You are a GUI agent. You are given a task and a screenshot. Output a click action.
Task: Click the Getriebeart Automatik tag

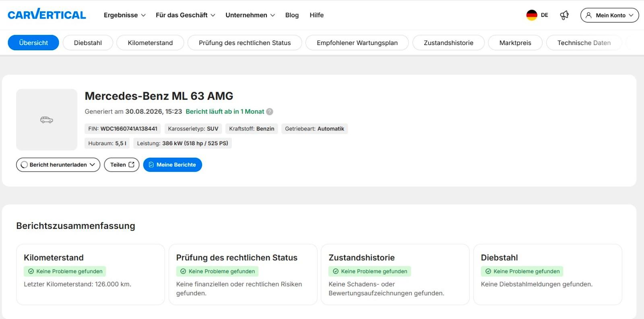pos(314,129)
